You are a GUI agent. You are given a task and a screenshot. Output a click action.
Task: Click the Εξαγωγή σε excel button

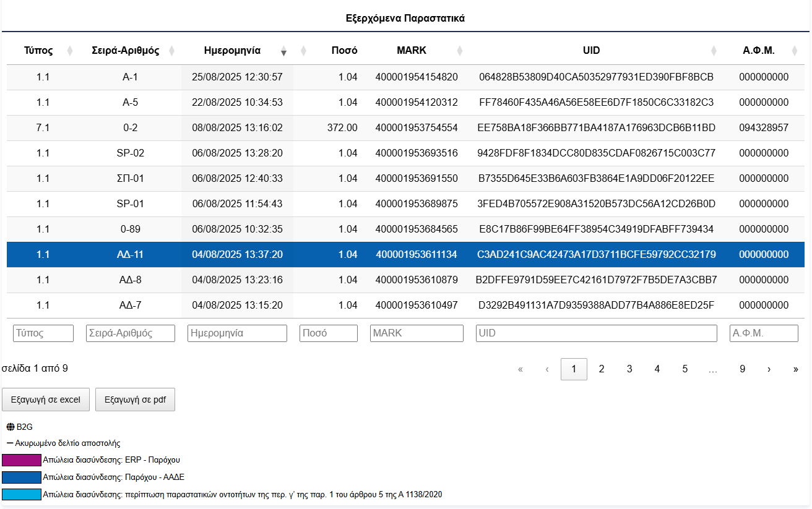click(45, 400)
